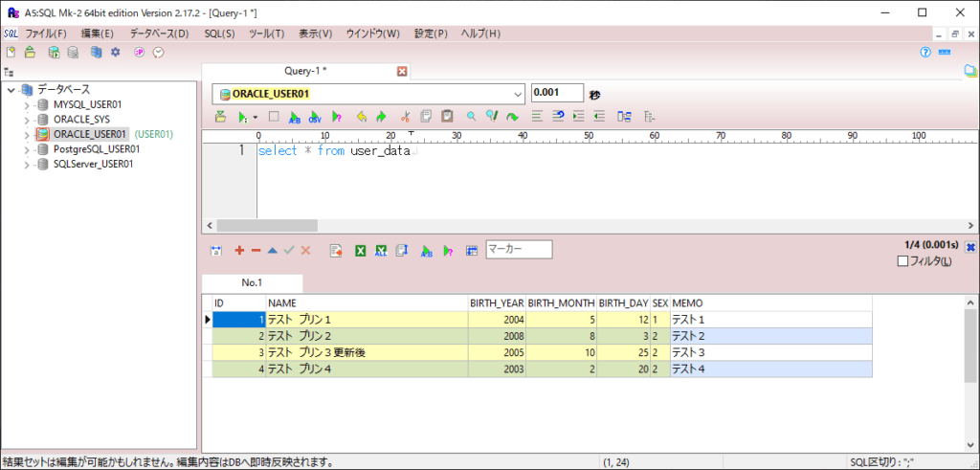980x470 pixels.
Task: Click the magnifier Search icon in editor toolbar
Action: click(471, 117)
